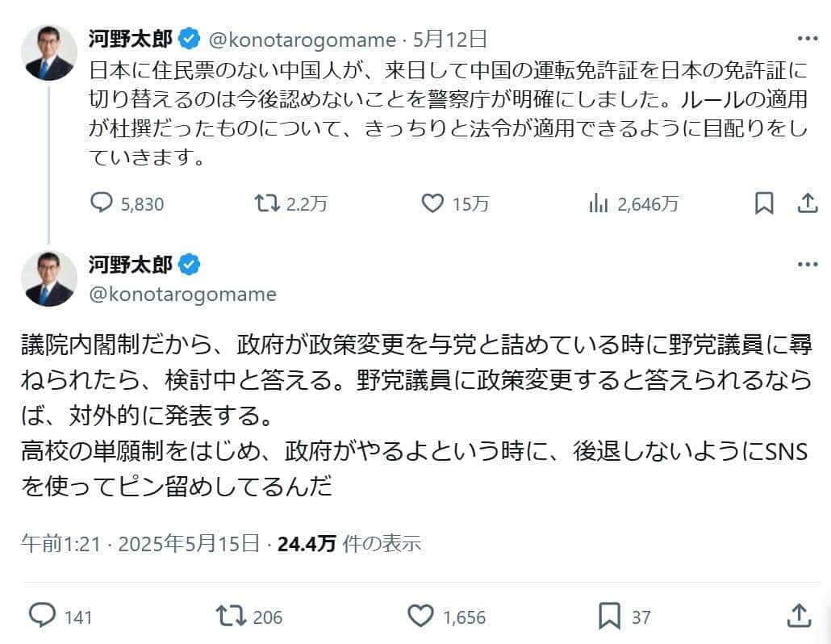The image size is (831, 644).
Task: Reply to the main tweet with 141 replies
Action: 42,617
